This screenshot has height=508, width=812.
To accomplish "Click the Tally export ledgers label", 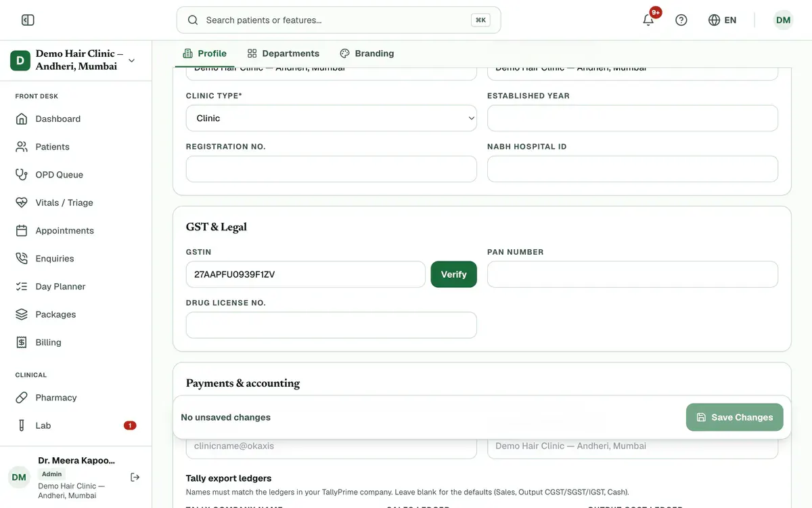I will coord(229,478).
